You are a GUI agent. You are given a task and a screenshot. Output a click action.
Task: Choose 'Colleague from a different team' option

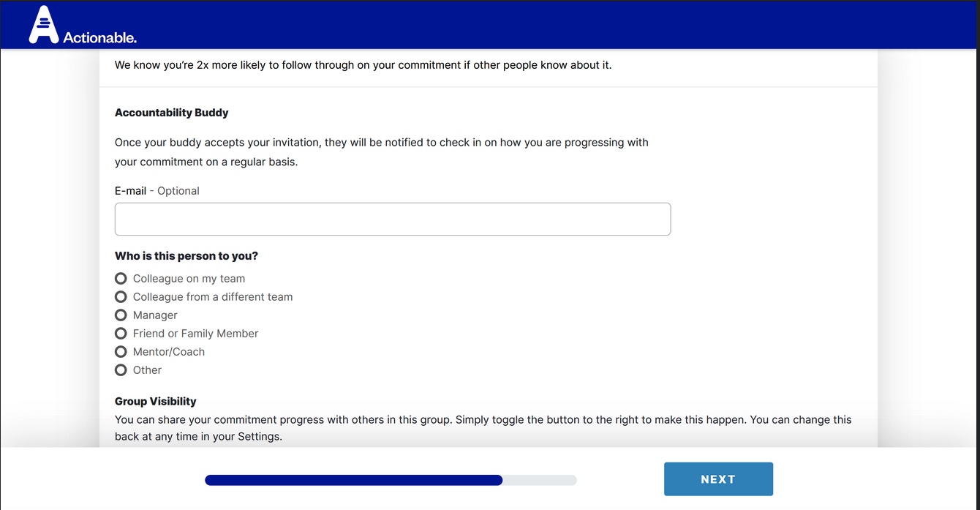[121, 297]
